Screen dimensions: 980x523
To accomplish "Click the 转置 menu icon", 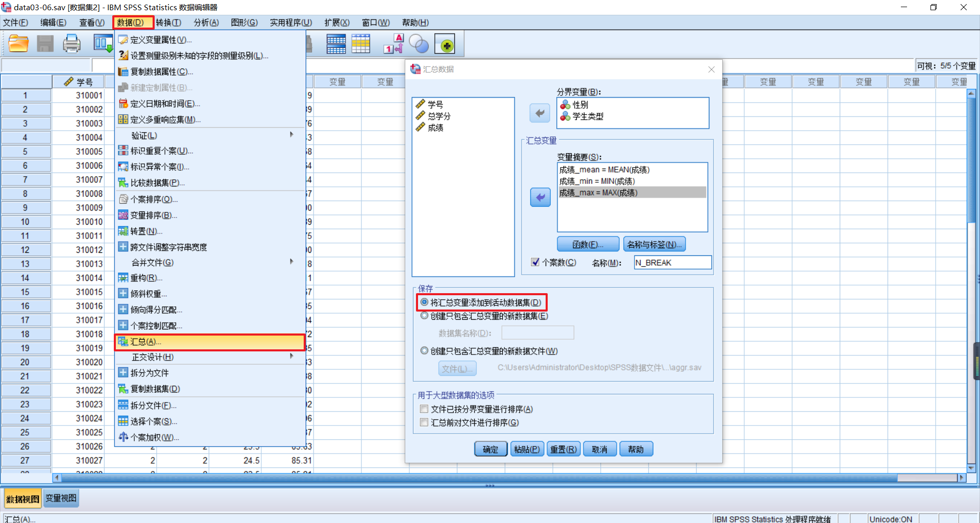I will tap(123, 231).
